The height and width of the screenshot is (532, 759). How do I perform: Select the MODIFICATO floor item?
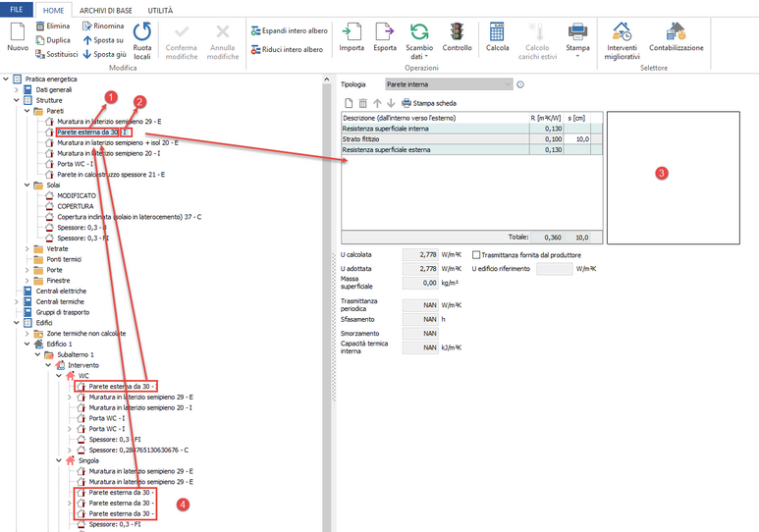[x=77, y=195]
